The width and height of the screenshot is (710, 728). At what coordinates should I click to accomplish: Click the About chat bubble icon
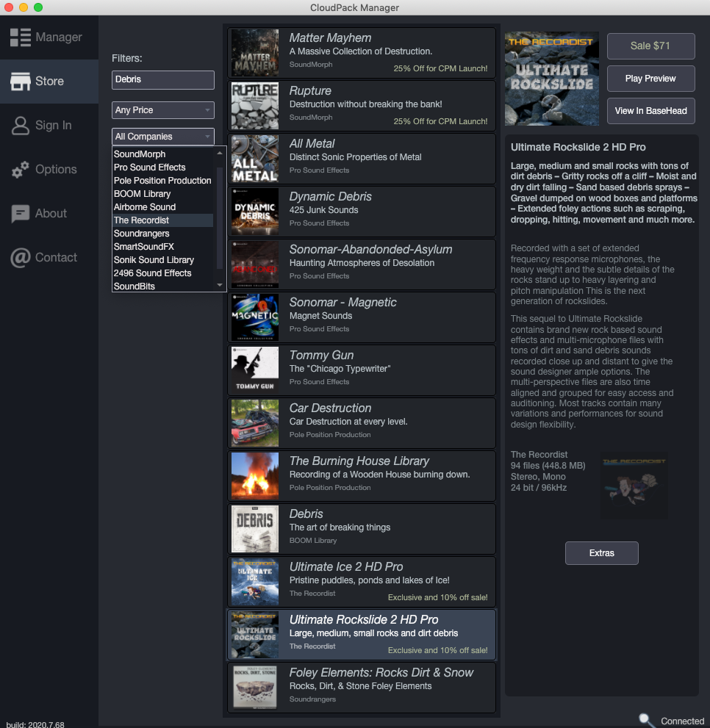point(21,214)
